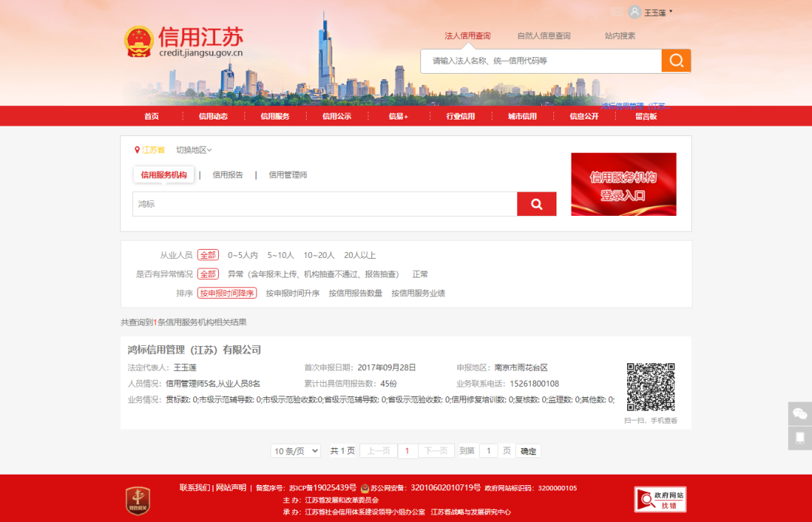
Task: Click the 上一页 pagination button
Action: click(378, 451)
